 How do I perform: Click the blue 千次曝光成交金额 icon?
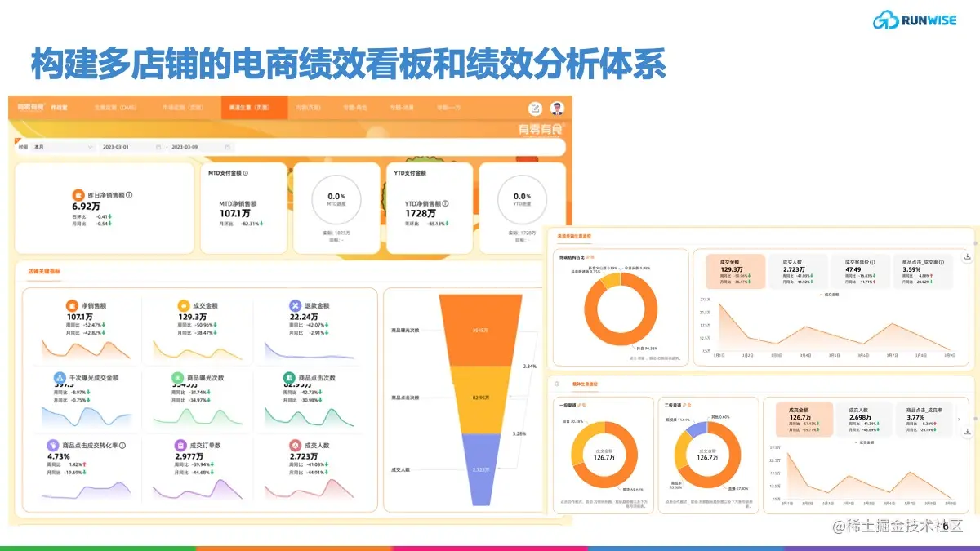[60, 378]
